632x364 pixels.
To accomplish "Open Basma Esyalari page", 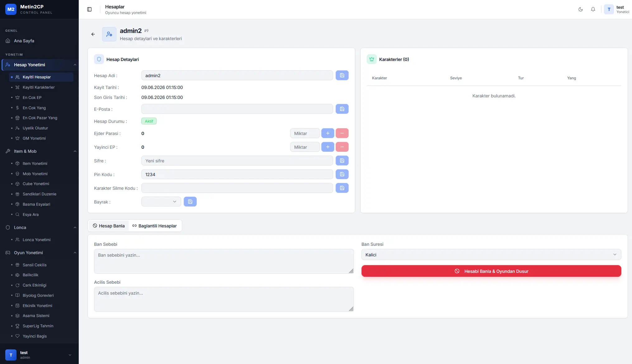I will coord(41,204).
